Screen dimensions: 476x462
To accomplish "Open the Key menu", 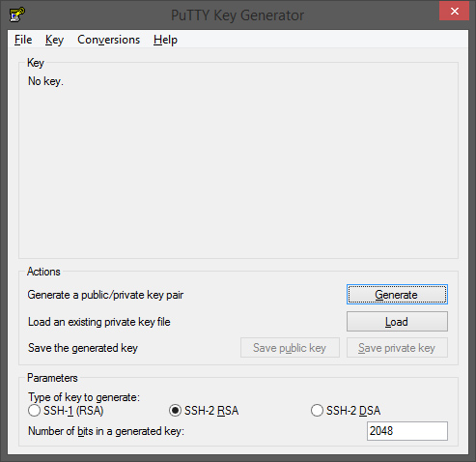I will [x=54, y=40].
